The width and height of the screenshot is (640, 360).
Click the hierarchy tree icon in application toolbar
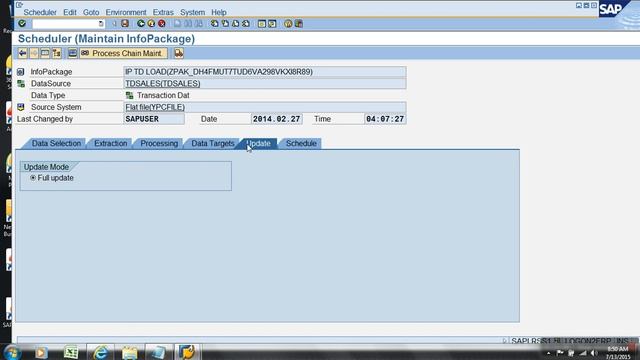(x=56, y=53)
